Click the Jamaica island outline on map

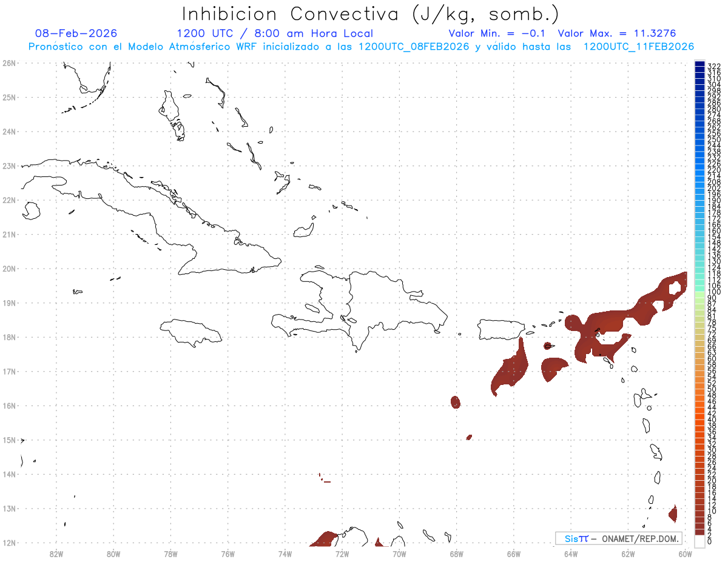point(192,332)
